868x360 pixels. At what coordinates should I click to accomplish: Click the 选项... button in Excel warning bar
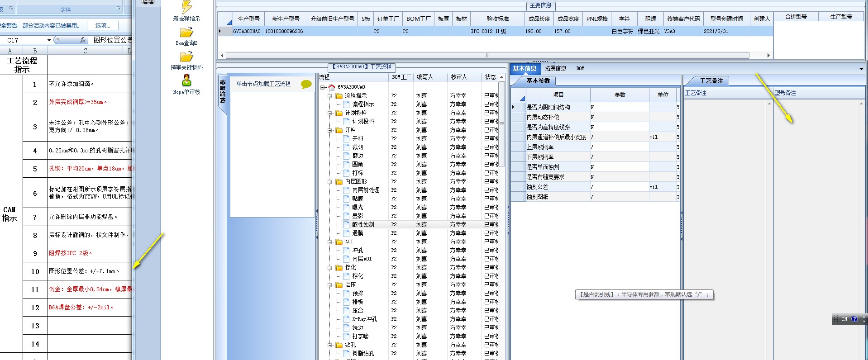point(103,25)
